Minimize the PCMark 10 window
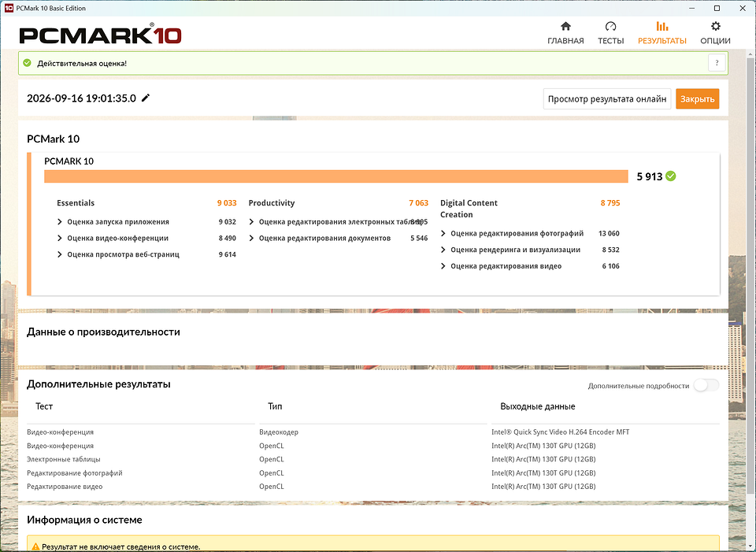Image resolution: width=756 pixels, height=552 pixels. click(x=691, y=8)
